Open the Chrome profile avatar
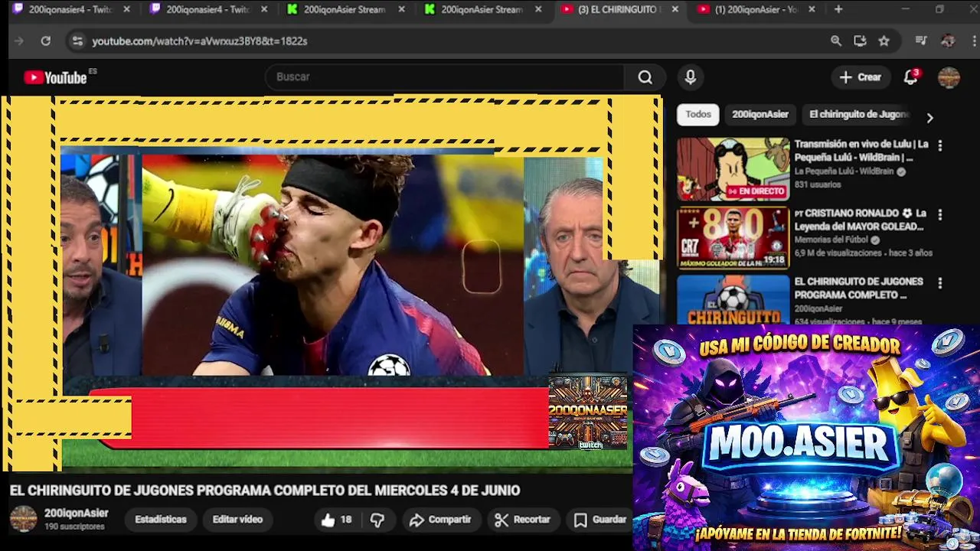980x551 pixels. coord(948,41)
